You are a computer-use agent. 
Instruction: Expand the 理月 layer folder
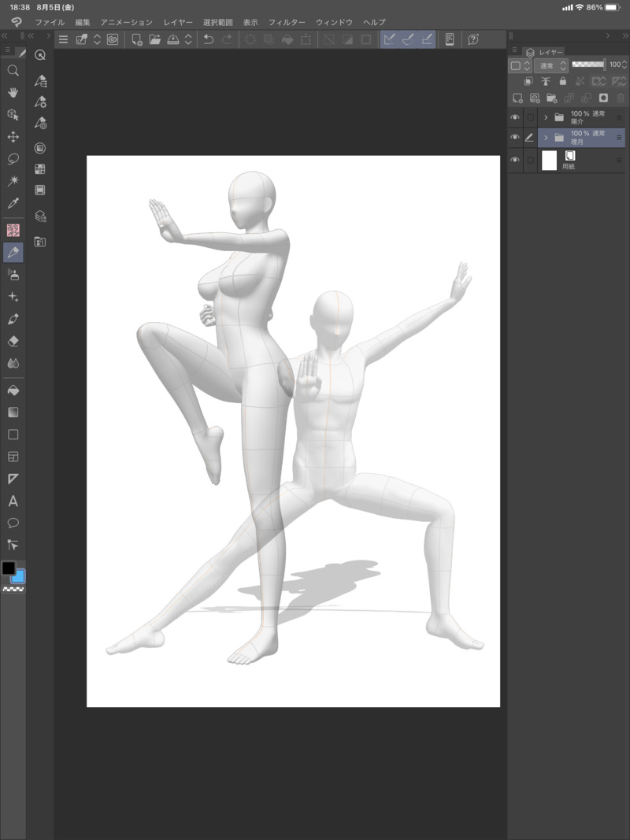[x=546, y=138]
